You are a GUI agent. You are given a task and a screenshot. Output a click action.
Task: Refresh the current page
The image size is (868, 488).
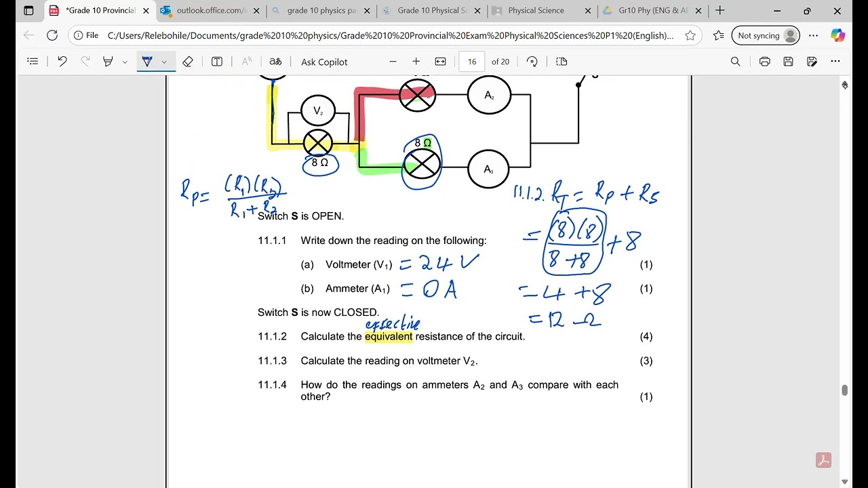[x=52, y=35]
